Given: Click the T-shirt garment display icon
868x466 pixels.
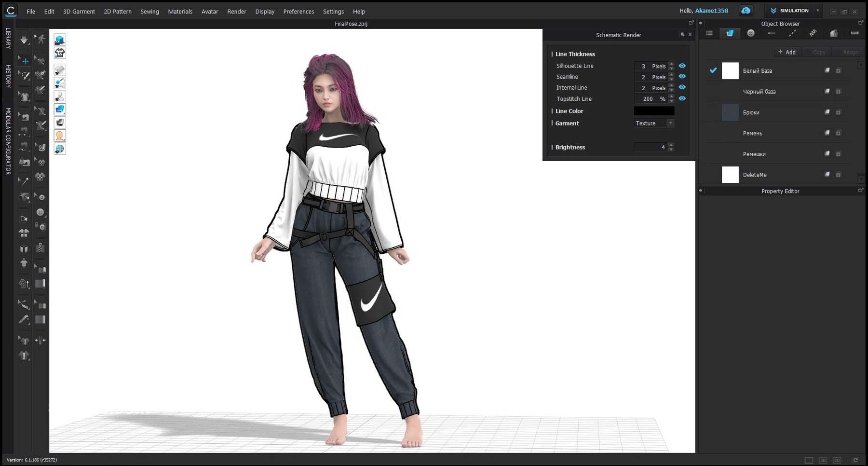Looking at the screenshot, I should [x=60, y=53].
